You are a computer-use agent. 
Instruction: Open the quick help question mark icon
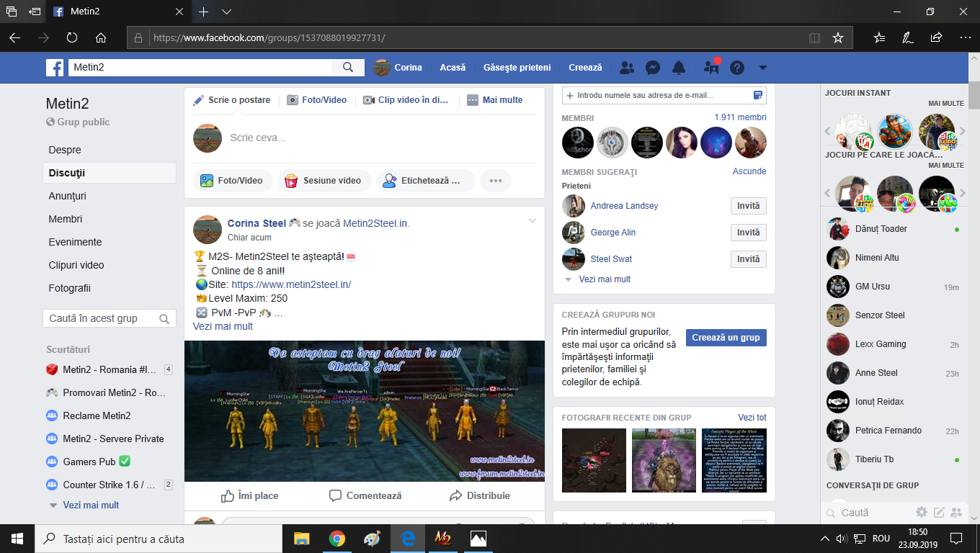(736, 68)
